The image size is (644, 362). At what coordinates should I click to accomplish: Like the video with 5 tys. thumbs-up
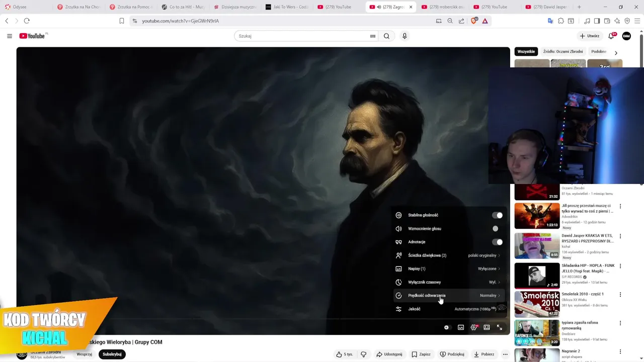click(345, 354)
